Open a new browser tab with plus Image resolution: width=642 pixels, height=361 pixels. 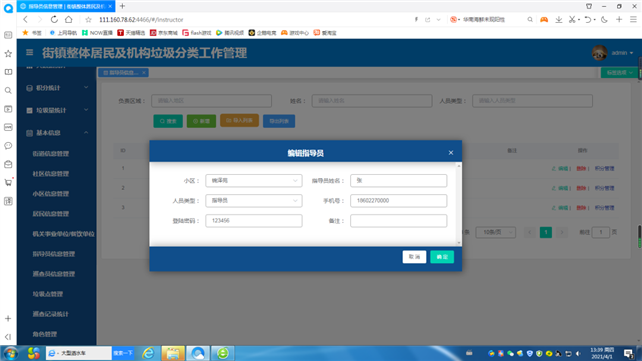coord(122,6)
